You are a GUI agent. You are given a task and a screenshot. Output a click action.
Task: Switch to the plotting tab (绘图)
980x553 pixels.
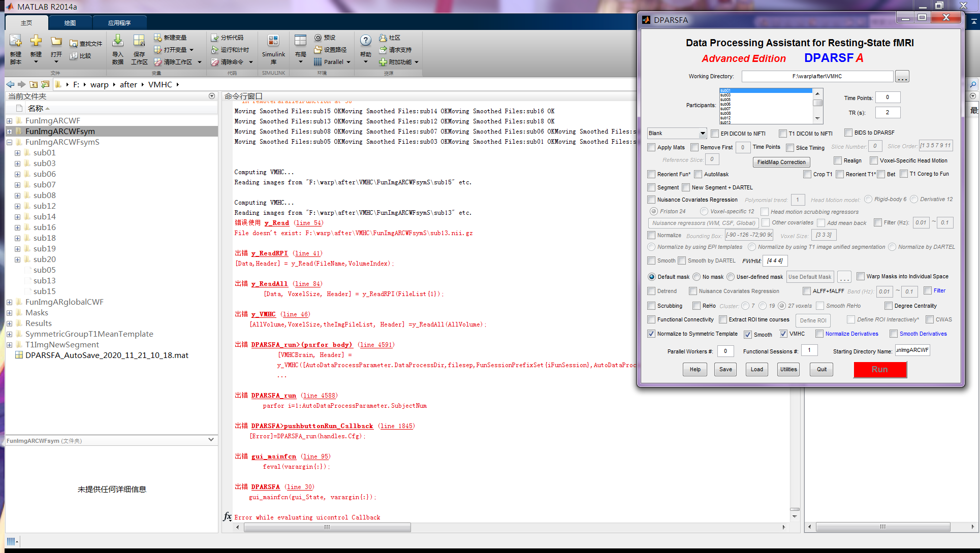70,23
